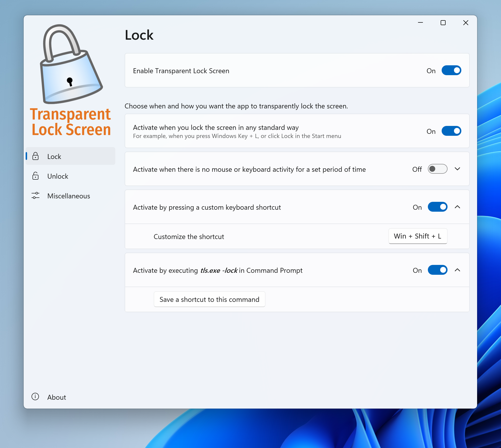The height and width of the screenshot is (448, 501).
Task: Click the Customize the shortcut label
Action: (x=189, y=237)
